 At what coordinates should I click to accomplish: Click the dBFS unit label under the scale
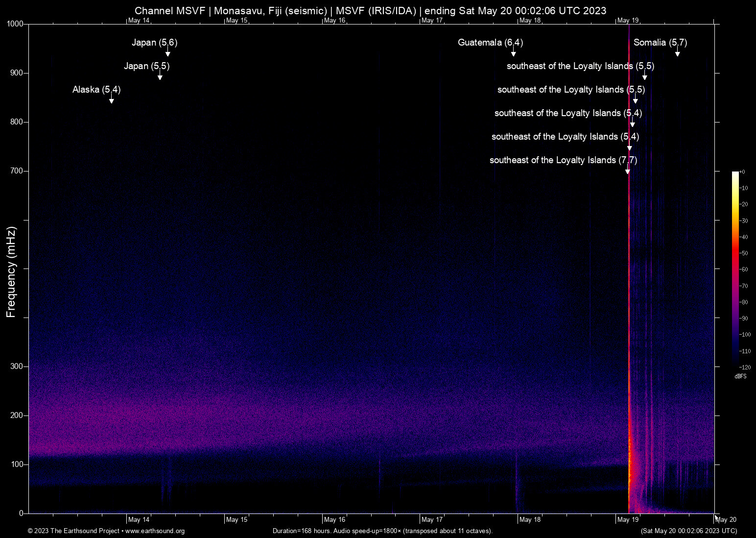[x=740, y=376]
